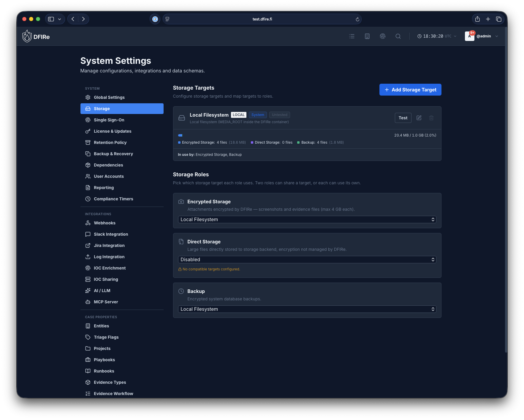
Task: Open Triage Flags
Action: 122,337
